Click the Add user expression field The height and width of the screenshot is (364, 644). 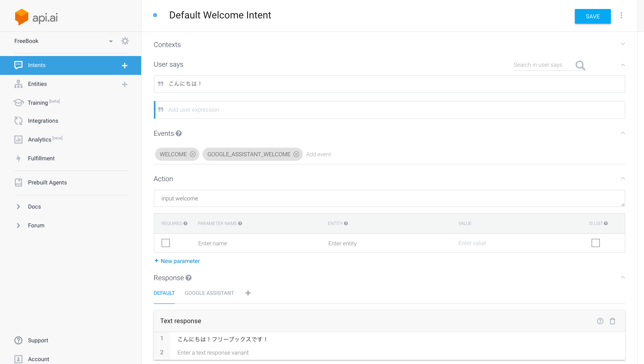pyautogui.click(x=390, y=110)
